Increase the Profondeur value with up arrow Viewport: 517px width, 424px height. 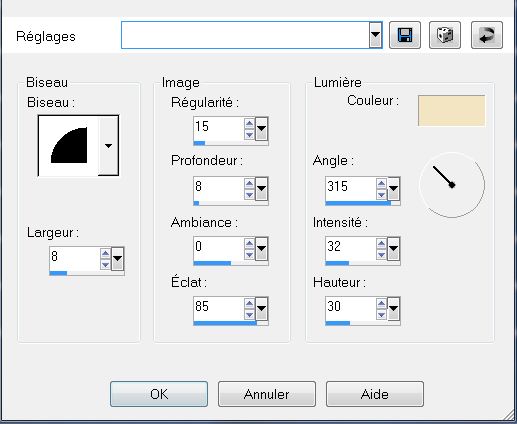tap(249, 184)
